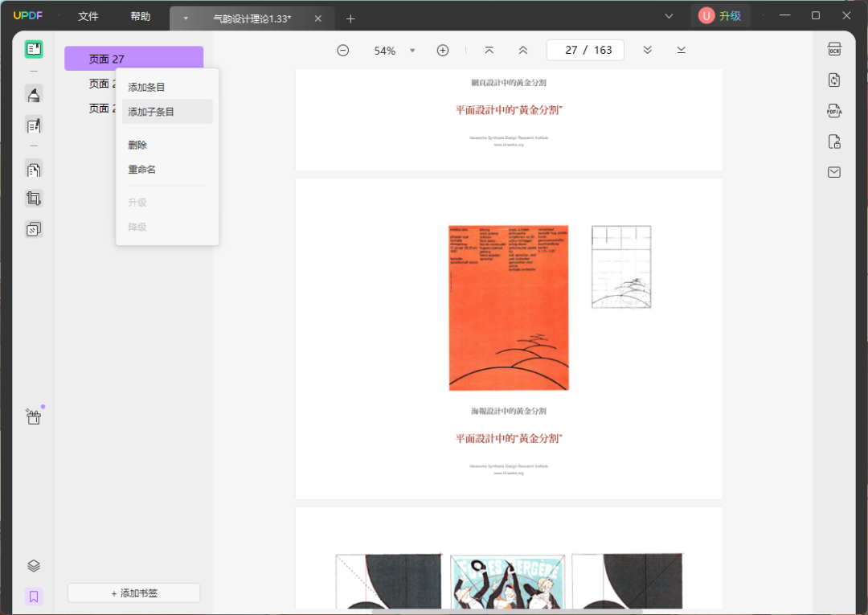Expand the window list chevron in the title bar

pyautogui.click(x=669, y=16)
